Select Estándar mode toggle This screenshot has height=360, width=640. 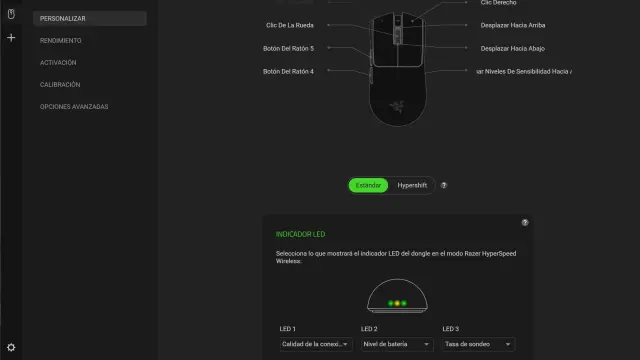(368, 185)
